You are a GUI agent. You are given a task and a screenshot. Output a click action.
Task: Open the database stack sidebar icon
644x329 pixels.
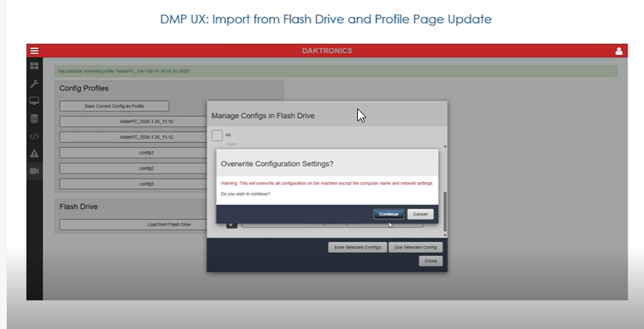click(34, 119)
